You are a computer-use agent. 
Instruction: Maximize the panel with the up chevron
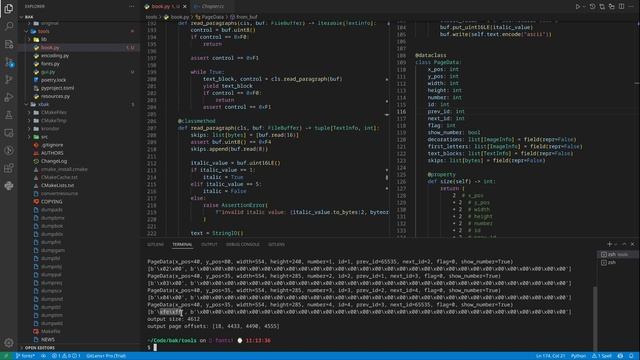click(624, 244)
